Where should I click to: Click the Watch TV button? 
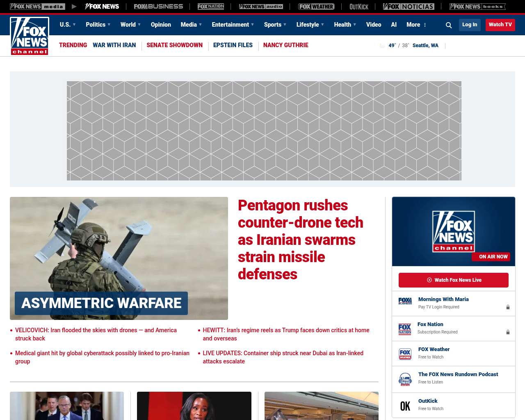[x=500, y=25]
